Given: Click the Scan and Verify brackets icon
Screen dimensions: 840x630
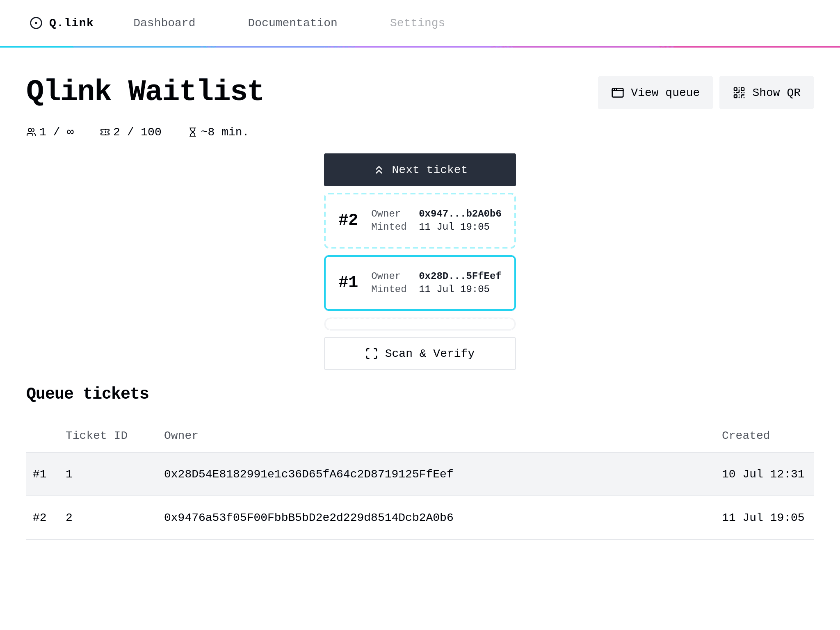Looking at the screenshot, I should [x=372, y=354].
